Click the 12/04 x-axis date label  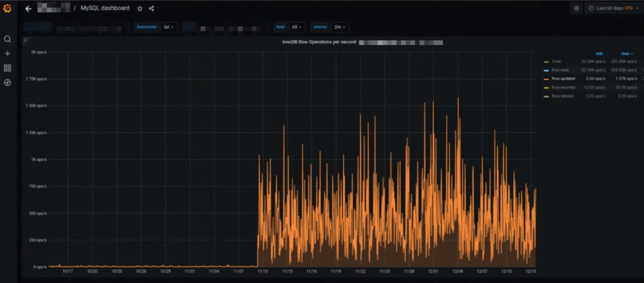point(457,271)
